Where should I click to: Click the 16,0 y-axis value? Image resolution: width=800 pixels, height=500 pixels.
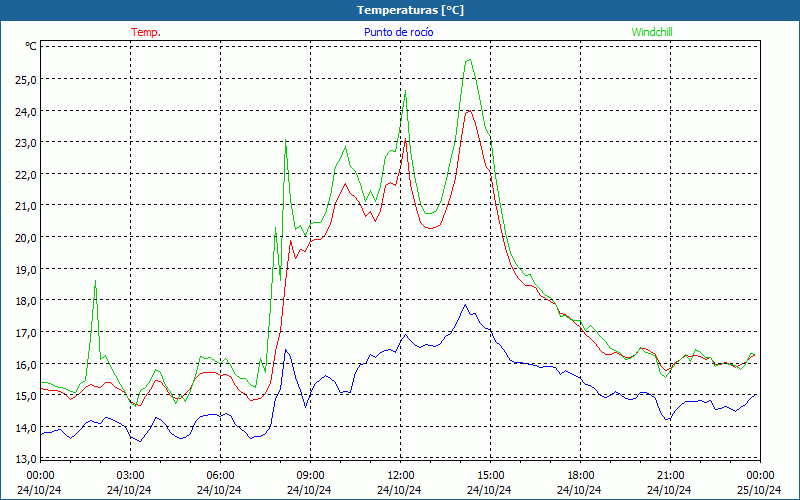click(x=26, y=364)
